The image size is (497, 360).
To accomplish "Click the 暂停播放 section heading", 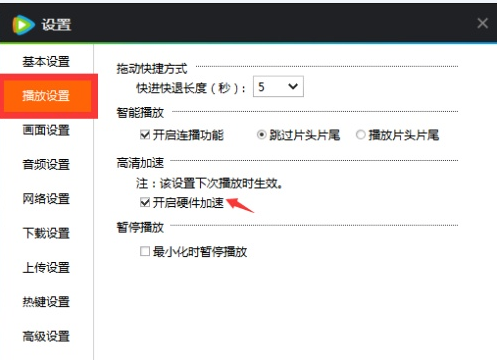I will [140, 228].
